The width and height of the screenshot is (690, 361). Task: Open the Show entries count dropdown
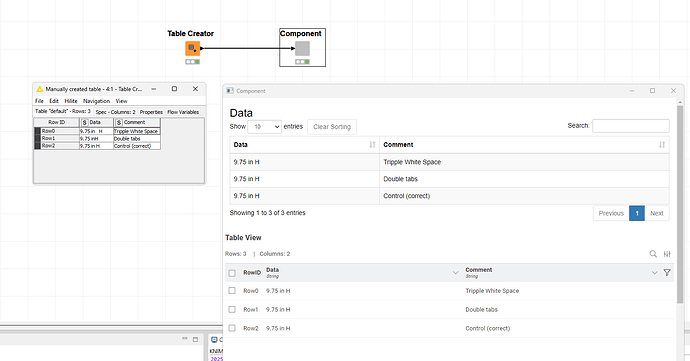264,127
